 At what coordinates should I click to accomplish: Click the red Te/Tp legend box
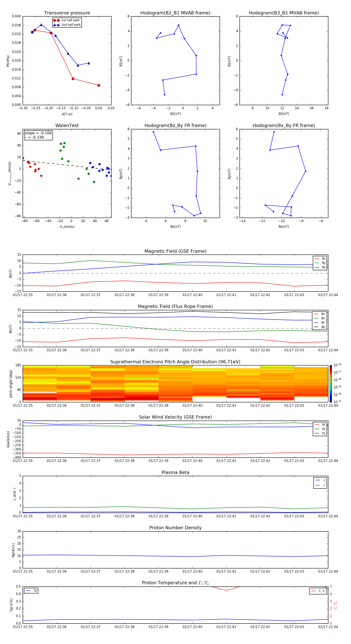pos(318,591)
